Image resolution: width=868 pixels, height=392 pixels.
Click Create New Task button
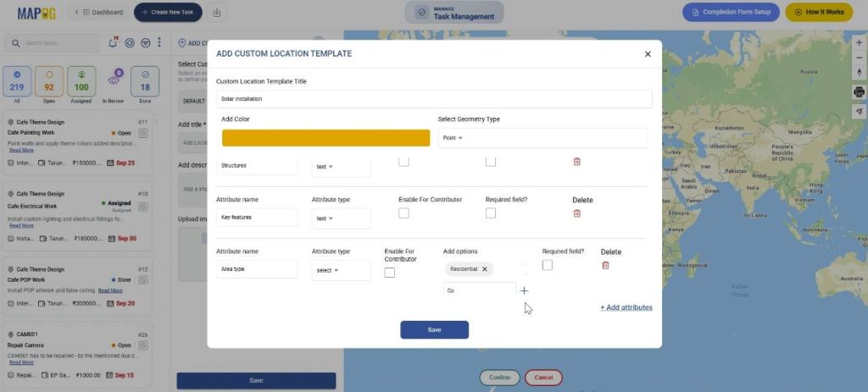point(168,12)
